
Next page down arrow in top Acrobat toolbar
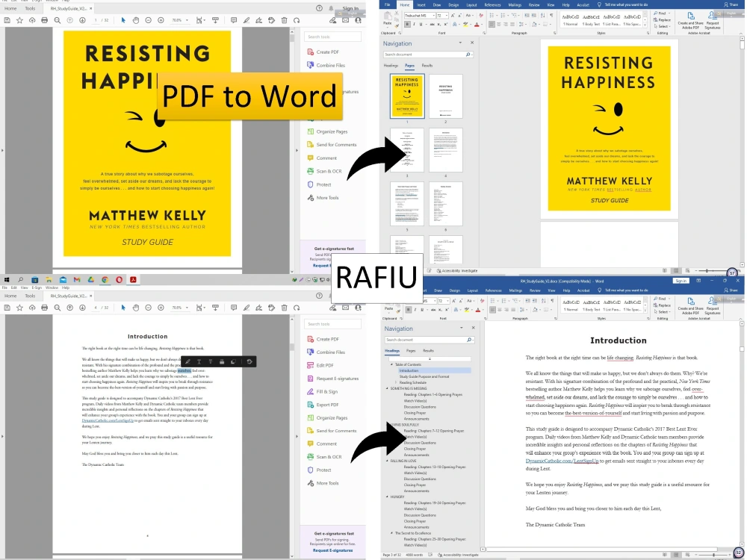[82, 20]
